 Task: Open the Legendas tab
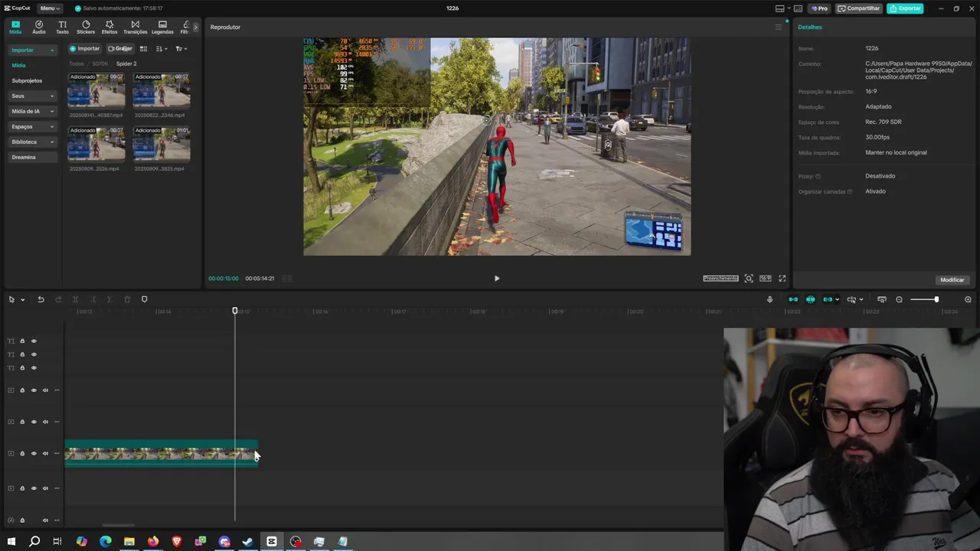coord(162,28)
